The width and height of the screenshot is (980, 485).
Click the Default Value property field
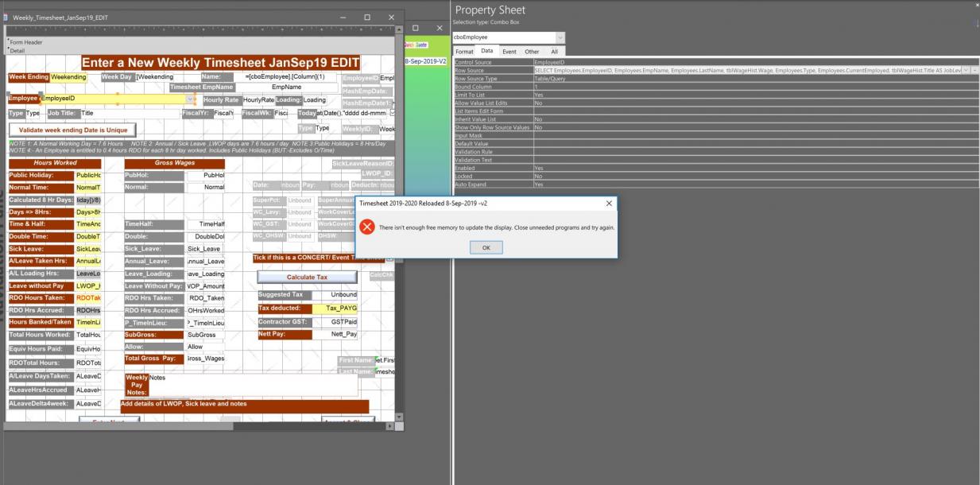756,143
